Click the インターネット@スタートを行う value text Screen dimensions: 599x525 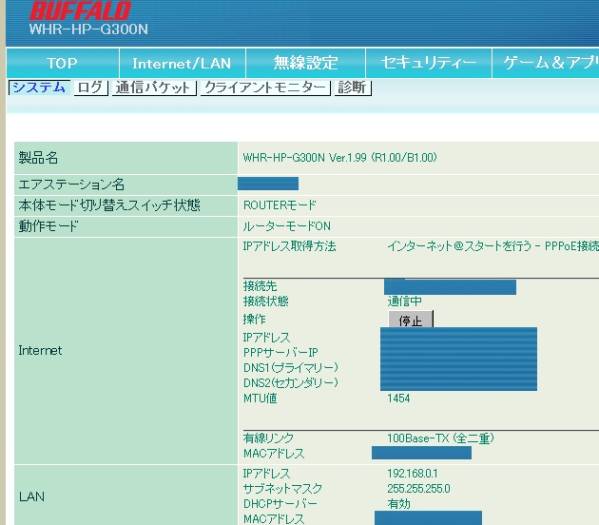tap(459, 246)
